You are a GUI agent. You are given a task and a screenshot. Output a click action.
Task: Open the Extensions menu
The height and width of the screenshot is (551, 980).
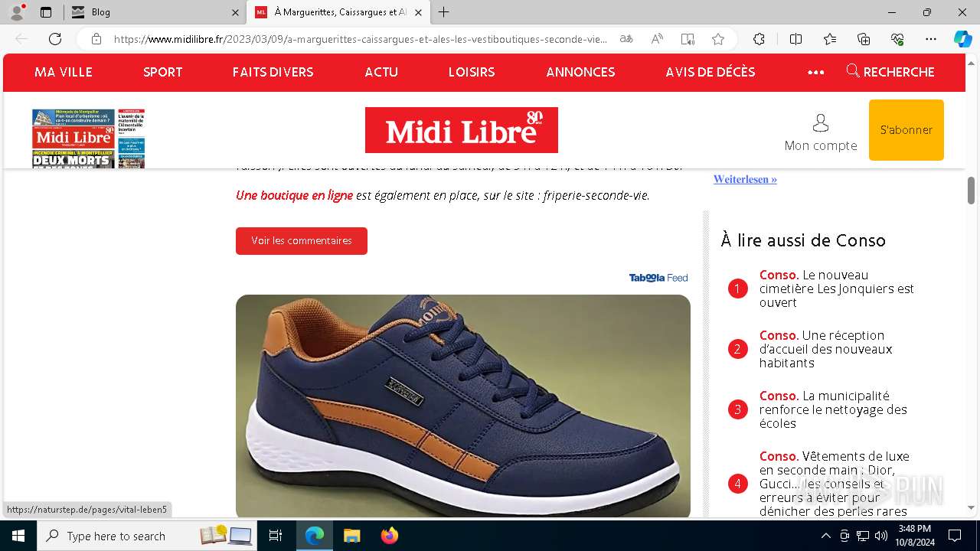click(x=759, y=39)
